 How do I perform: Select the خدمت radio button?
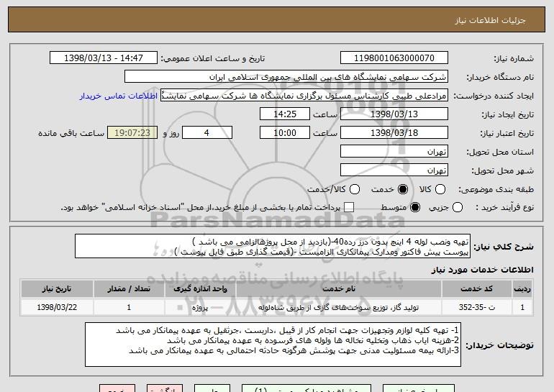[x=402, y=189]
